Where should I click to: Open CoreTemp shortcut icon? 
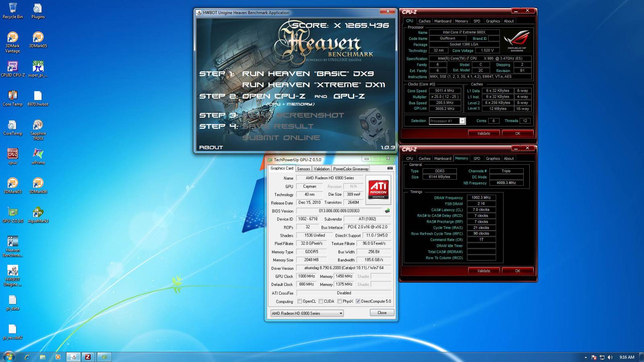coord(12,127)
